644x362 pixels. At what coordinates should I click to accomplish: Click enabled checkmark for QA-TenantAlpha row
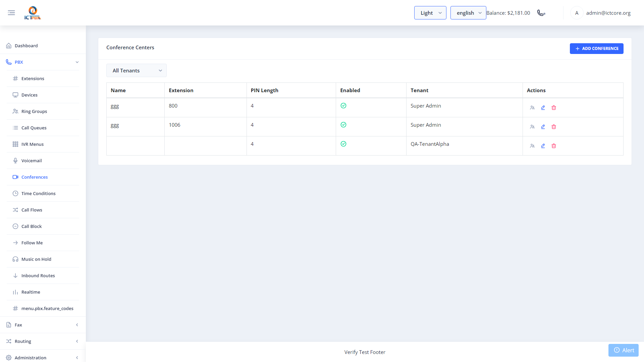point(343,144)
